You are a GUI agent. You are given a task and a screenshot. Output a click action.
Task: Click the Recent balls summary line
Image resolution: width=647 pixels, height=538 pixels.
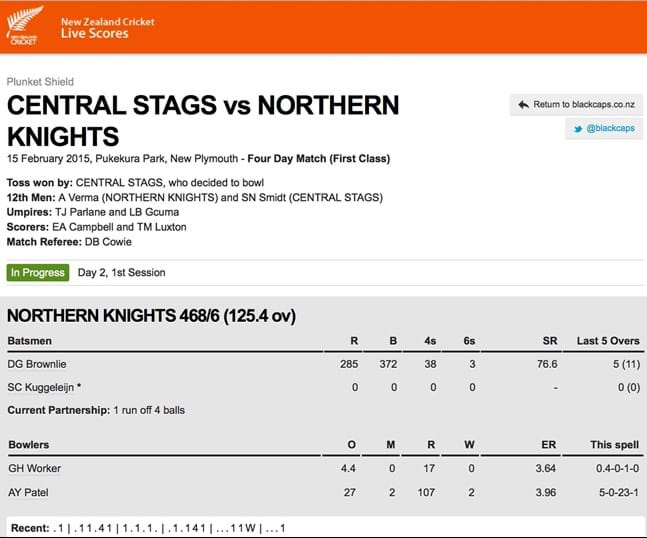coord(148,528)
